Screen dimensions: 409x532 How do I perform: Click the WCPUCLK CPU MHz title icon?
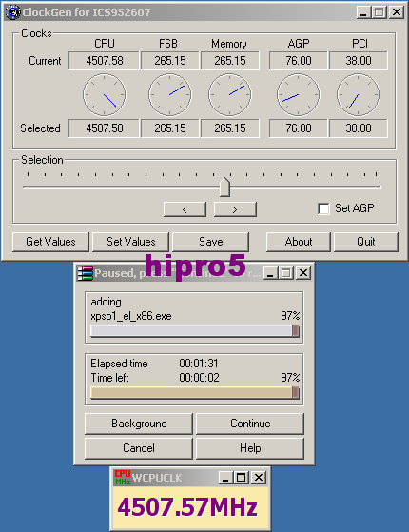point(123,478)
